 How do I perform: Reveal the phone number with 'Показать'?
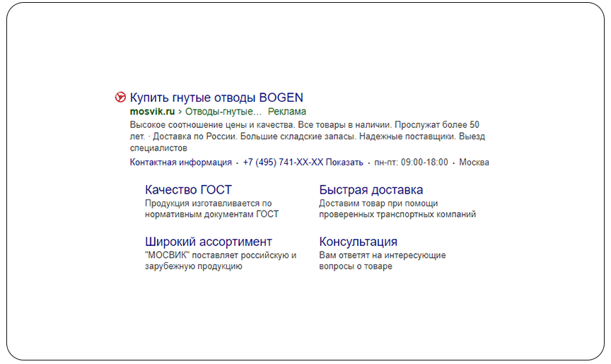tap(344, 163)
